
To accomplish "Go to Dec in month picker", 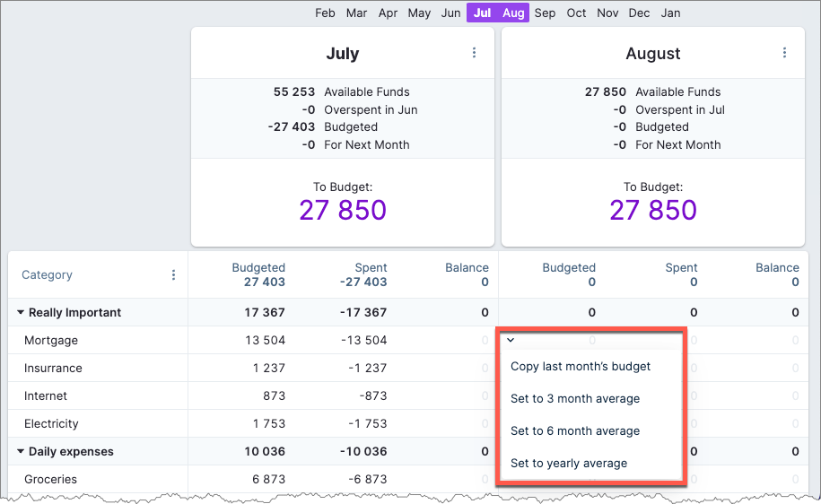I will tap(639, 13).
